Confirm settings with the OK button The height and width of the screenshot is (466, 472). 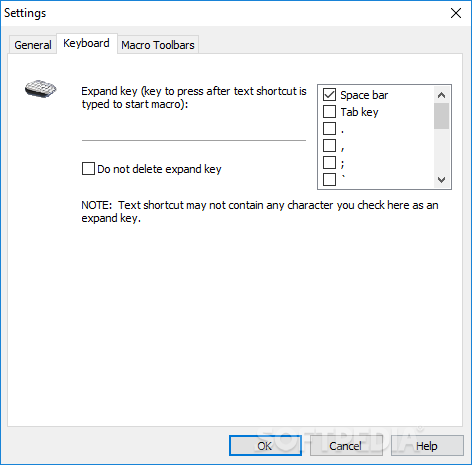pos(265,446)
